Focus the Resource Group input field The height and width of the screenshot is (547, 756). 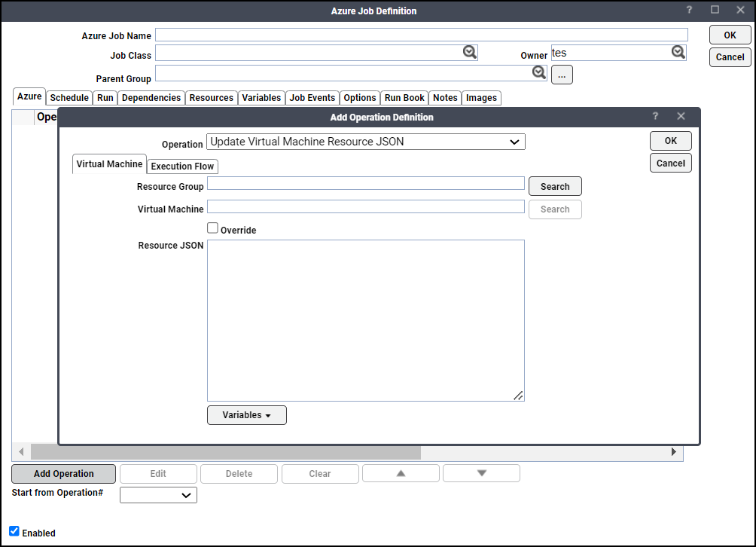(x=366, y=183)
